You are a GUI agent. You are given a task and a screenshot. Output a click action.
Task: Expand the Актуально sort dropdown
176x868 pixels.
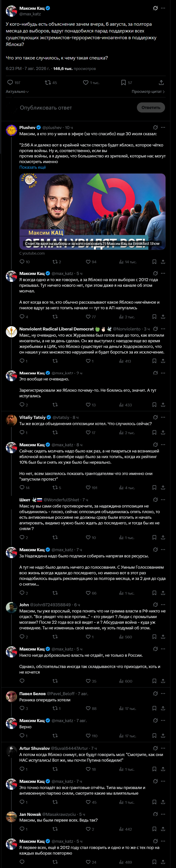[x=17, y=92]
